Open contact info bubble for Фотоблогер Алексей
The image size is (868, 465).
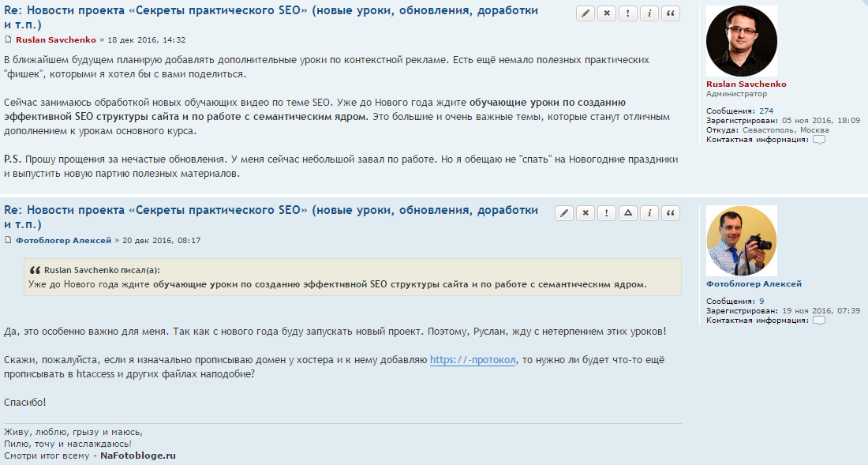pos(819,321)
